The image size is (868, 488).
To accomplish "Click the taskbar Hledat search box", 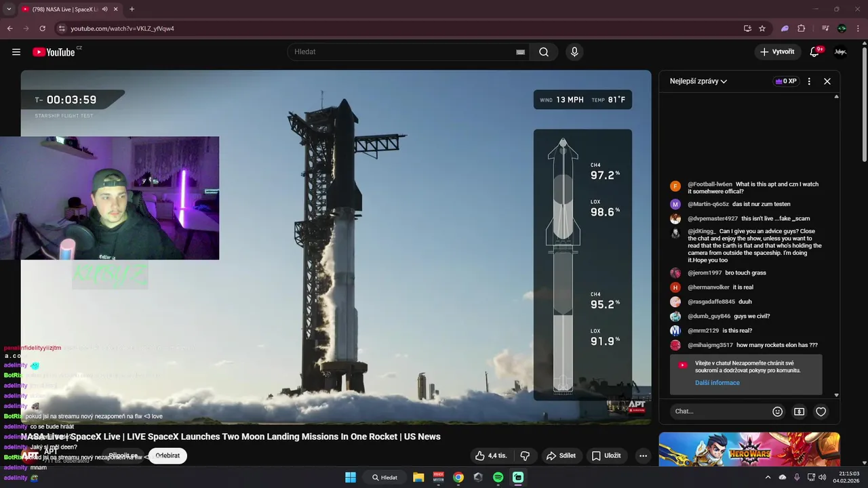I will click(384, 477).
